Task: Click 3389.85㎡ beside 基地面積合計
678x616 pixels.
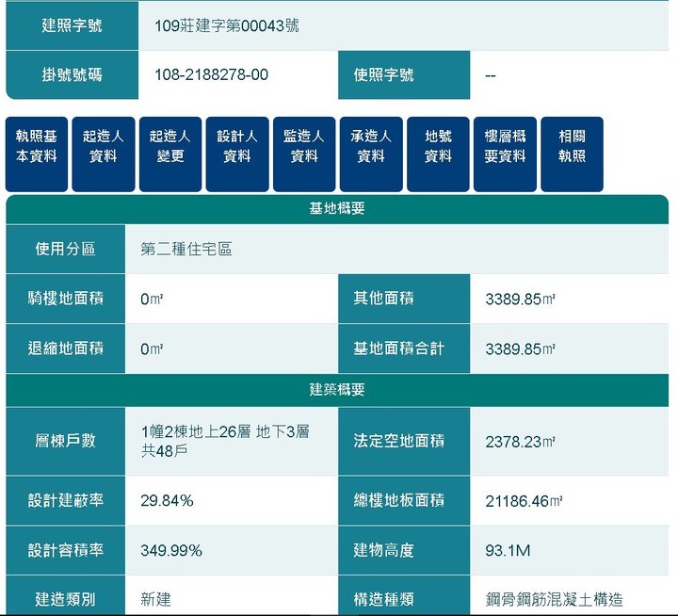Action: [520, 349]
